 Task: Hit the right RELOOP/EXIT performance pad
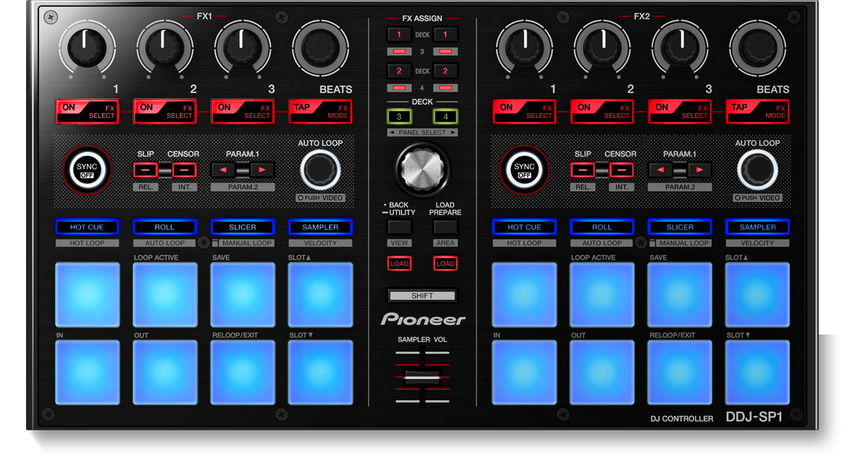click(680, 372)
